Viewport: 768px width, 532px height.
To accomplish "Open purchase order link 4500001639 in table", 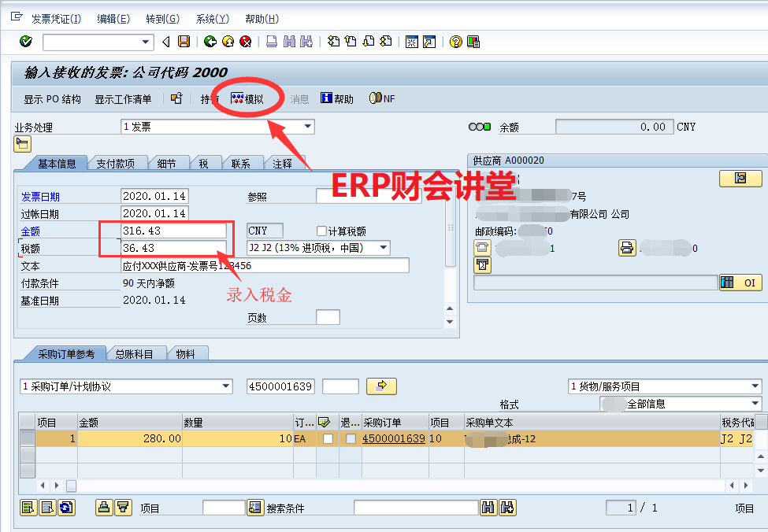I will click(393, 439).
